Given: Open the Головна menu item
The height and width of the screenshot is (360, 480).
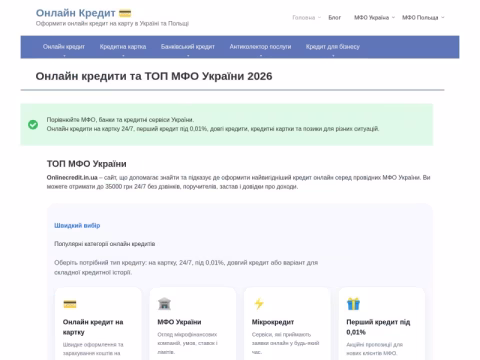Looking at the screenshot, I should tap(304, 17).
